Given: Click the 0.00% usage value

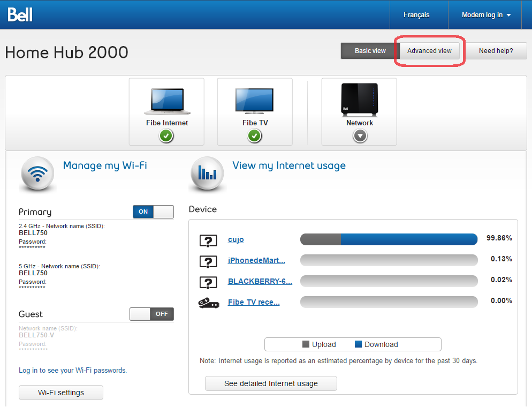Looking at the screenshot, I should [501, 301].
